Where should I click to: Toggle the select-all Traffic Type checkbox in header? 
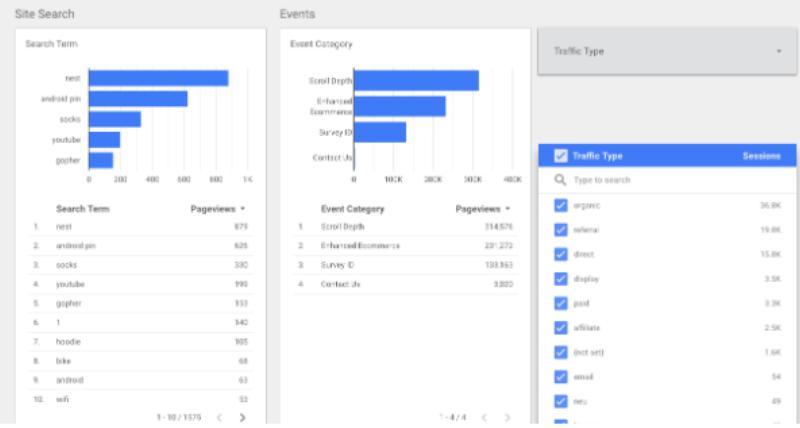tap(560, 156)
